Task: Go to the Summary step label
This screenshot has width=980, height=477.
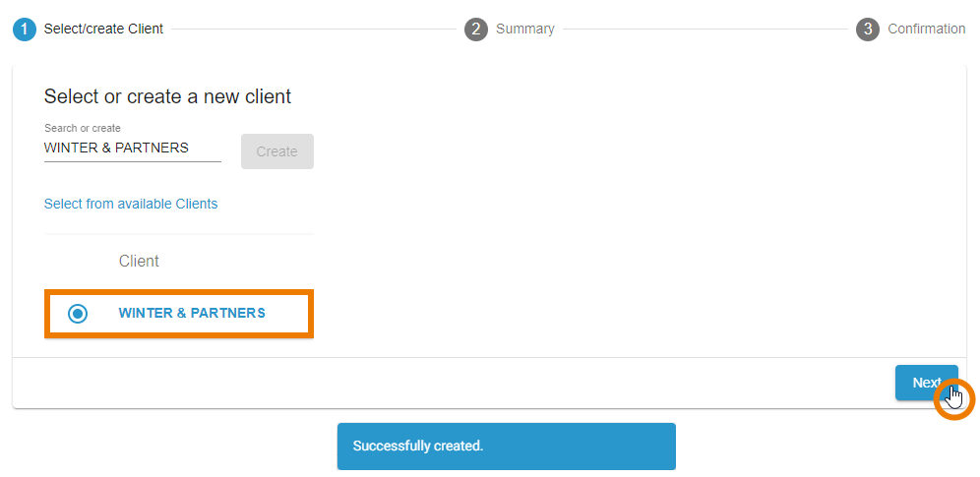Action: [x=524, y=29]
